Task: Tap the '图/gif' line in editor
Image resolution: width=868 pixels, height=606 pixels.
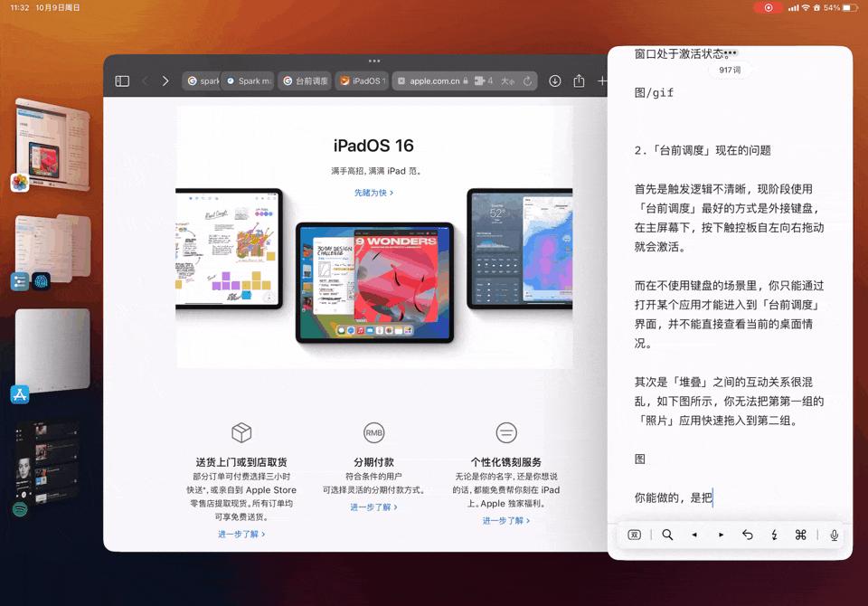Action: [654, 92]
